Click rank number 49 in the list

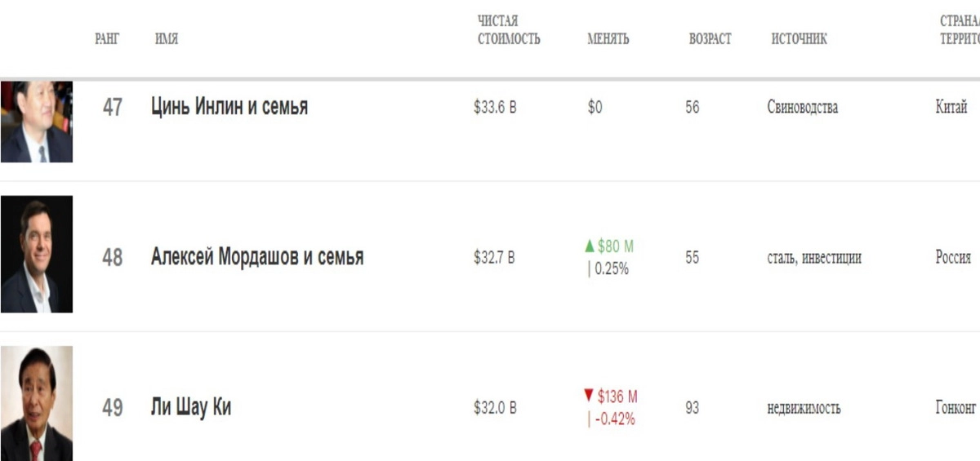pyautogui.click(x=112, y=407)
